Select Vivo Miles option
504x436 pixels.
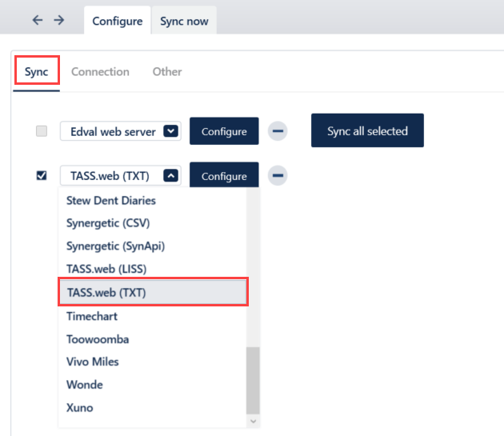[x=152, y=362]
